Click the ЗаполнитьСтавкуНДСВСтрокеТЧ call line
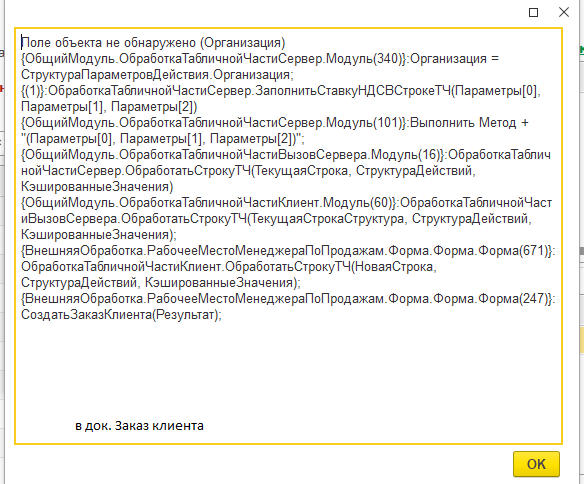Viewport: 584px width, 484px height. [x=281, y=91]
